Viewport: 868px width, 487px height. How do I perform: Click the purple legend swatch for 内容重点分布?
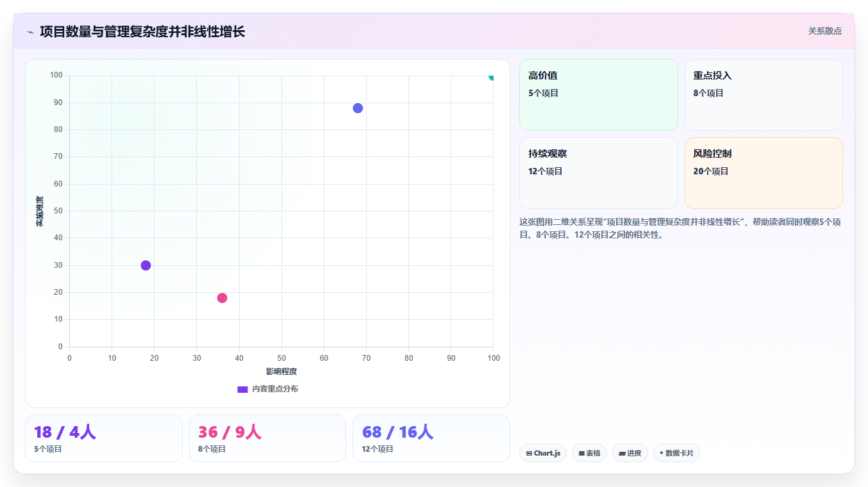coord(242,389)
